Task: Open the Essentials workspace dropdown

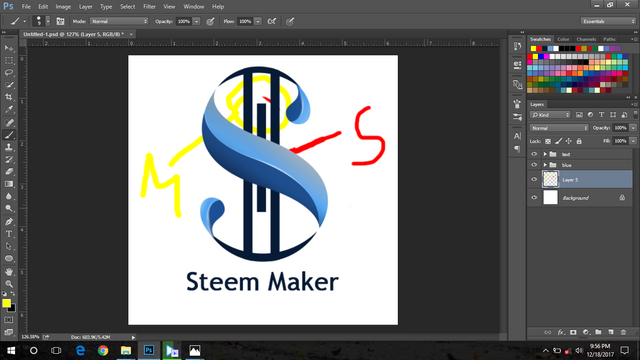Action: click(x=608, y=21)
